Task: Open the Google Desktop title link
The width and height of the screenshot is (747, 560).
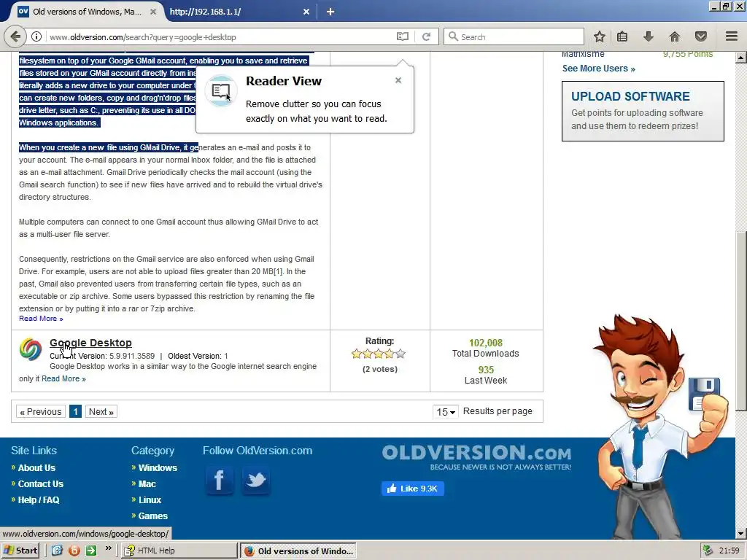Action: point(90,343)
